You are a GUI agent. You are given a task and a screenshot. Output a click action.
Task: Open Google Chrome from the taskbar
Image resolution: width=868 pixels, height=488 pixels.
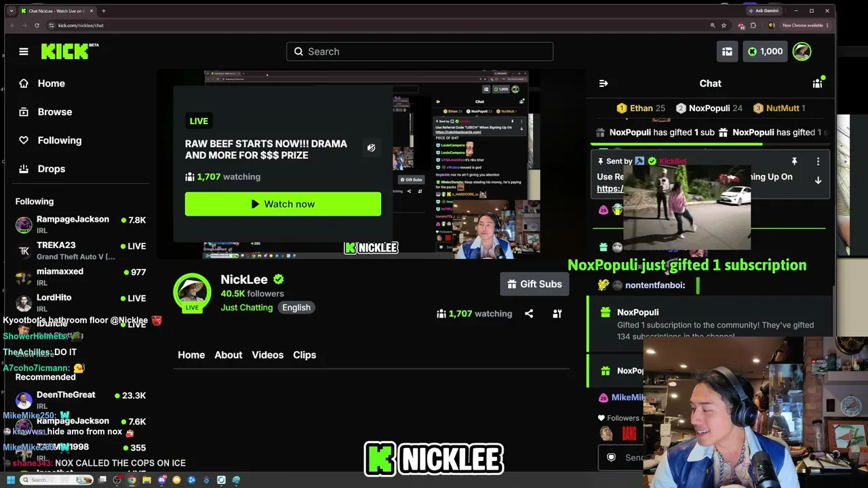pos(132,480)
